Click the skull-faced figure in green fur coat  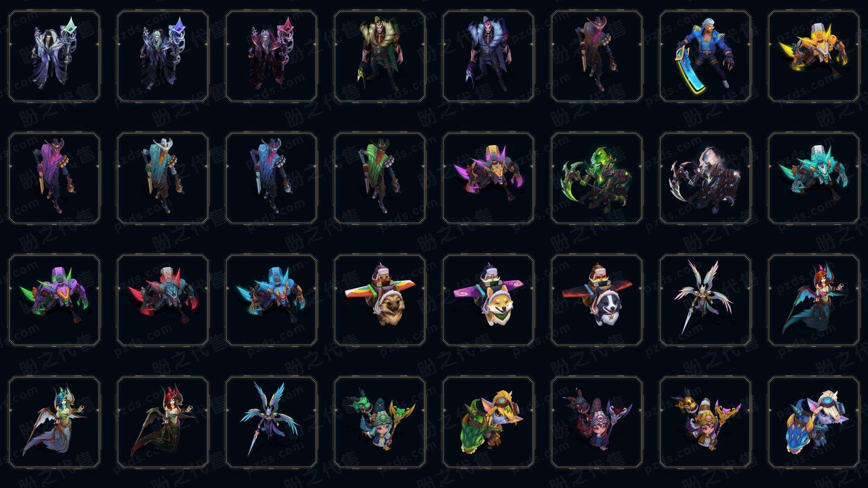[380, 56]
